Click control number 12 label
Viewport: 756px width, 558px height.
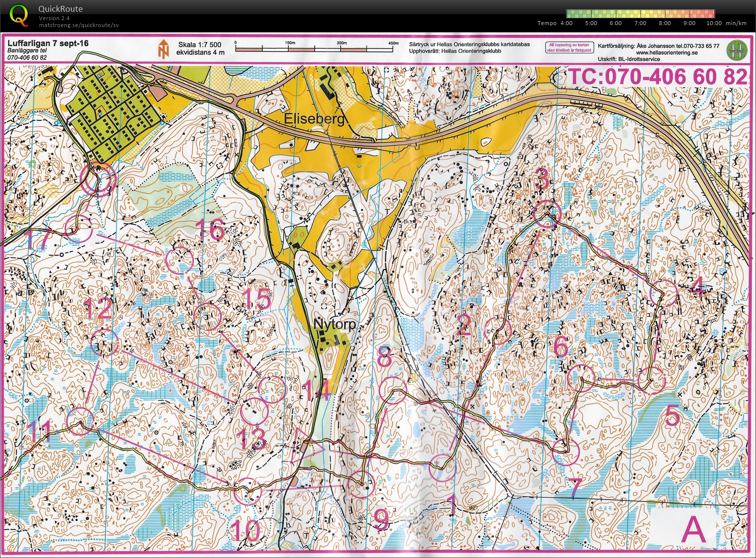click(99, 310)
